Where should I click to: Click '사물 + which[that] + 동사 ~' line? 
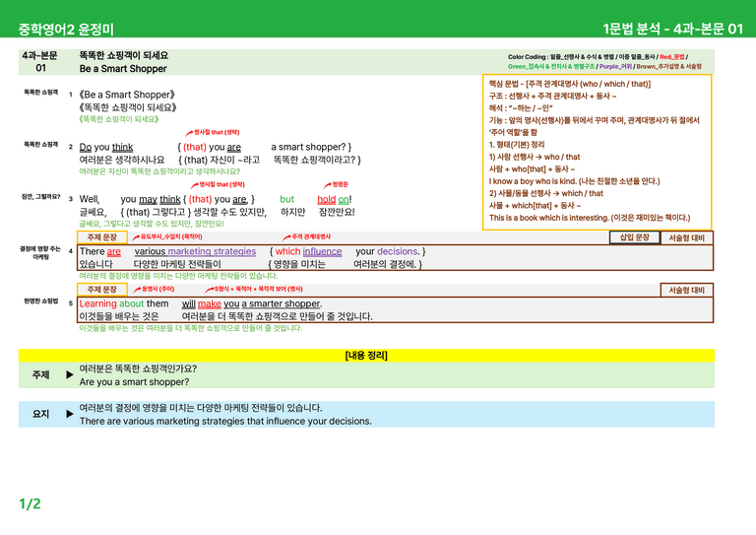[x=535, y=206]
